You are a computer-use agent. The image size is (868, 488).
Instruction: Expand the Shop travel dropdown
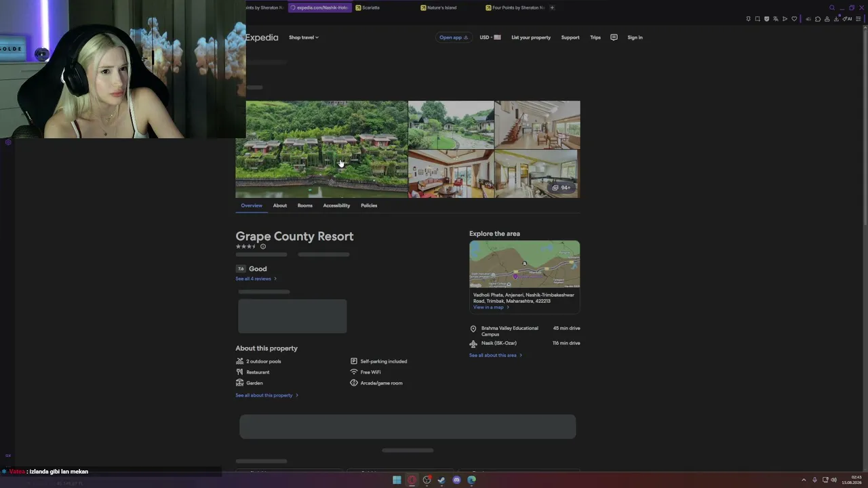pos(304,37)
